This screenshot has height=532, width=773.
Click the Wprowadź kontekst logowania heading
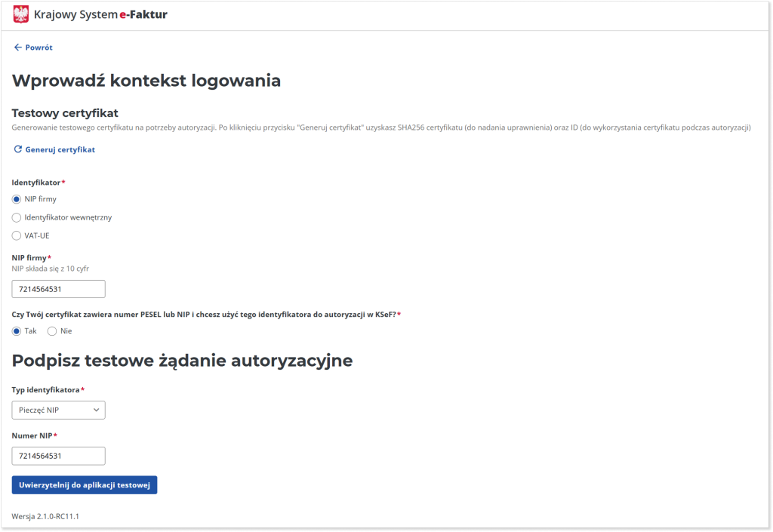pyautogui.click(x=146, y=81)
